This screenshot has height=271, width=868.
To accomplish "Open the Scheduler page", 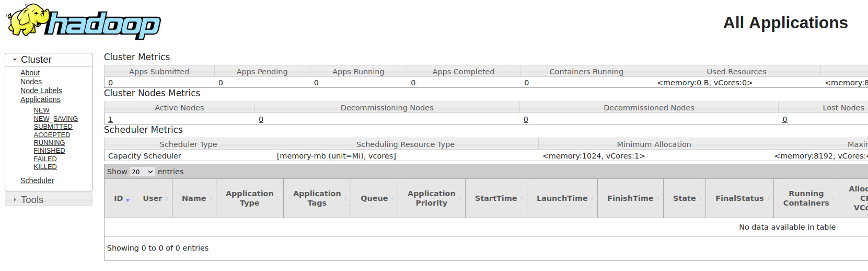I will pos(37,180).
